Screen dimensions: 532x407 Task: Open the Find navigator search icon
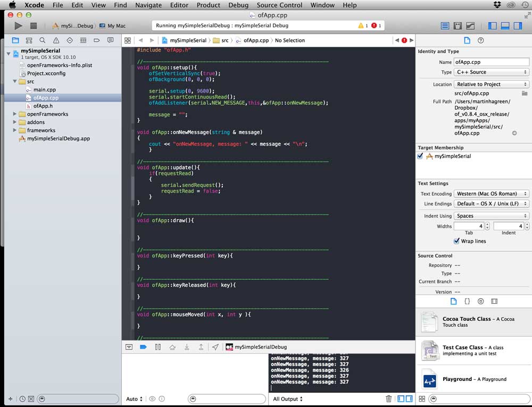[x=43, y=40]
